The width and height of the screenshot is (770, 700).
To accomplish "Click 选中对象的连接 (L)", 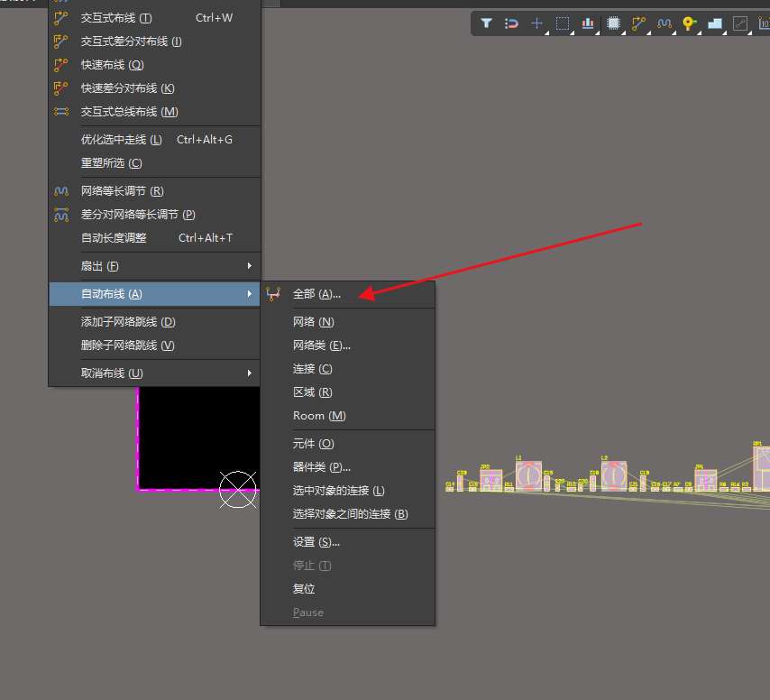I will pos(348,491).
